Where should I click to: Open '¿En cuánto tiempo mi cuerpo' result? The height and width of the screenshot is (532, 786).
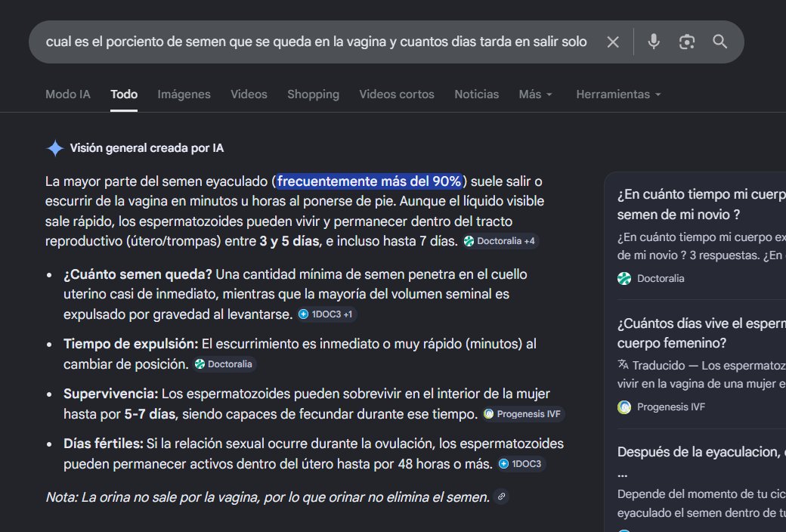pos(701,205)
